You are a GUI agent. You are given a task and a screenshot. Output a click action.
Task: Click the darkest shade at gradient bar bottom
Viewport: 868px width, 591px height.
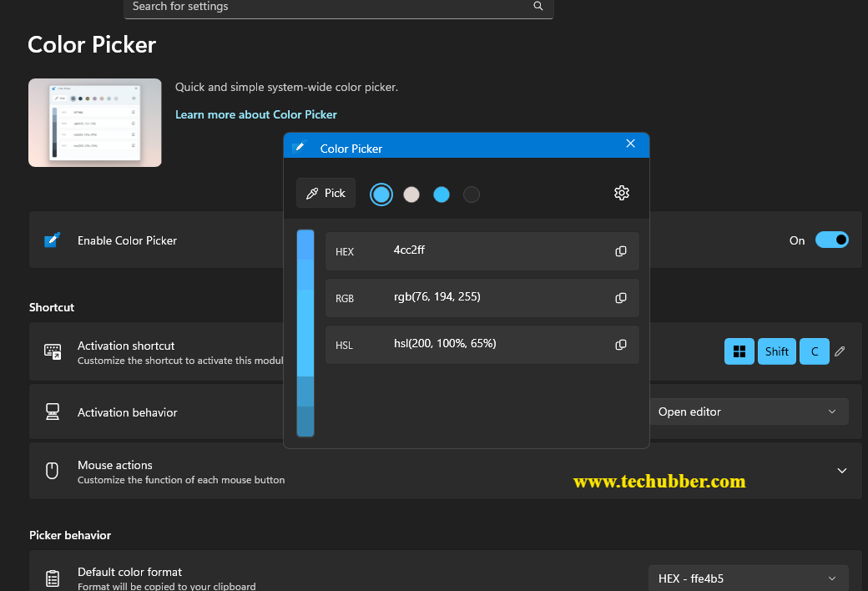tap(305, 422)
